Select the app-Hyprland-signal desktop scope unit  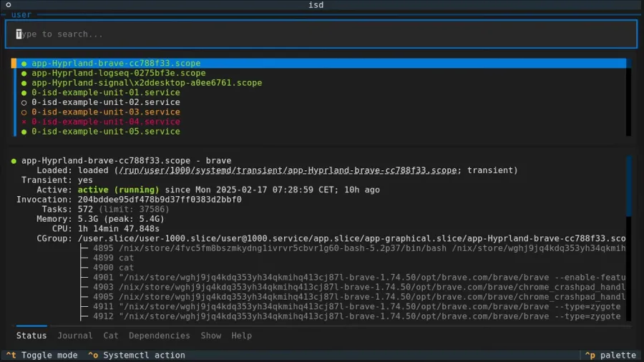(146, 83)
